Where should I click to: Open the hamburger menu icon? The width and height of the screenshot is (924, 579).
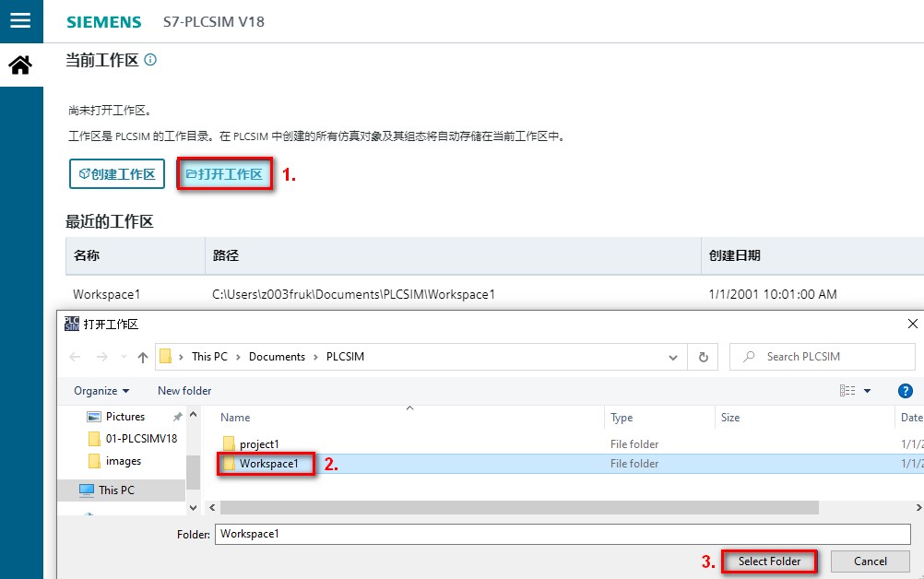tap(20, 20)
